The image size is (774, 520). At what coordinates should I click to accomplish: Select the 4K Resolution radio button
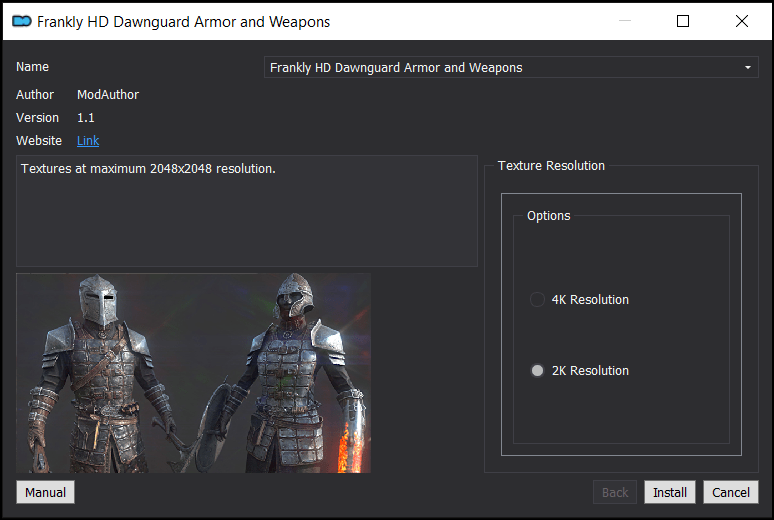(537, 299)
